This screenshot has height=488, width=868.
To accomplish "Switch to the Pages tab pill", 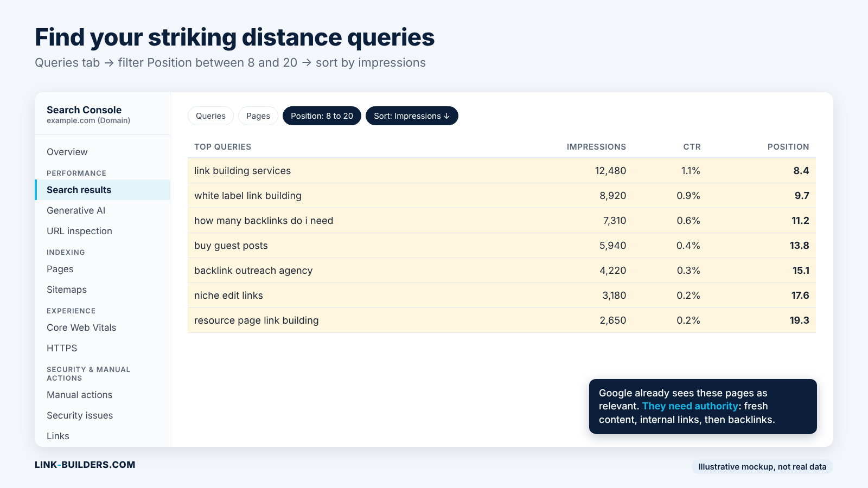I will (x=258, y=116).
